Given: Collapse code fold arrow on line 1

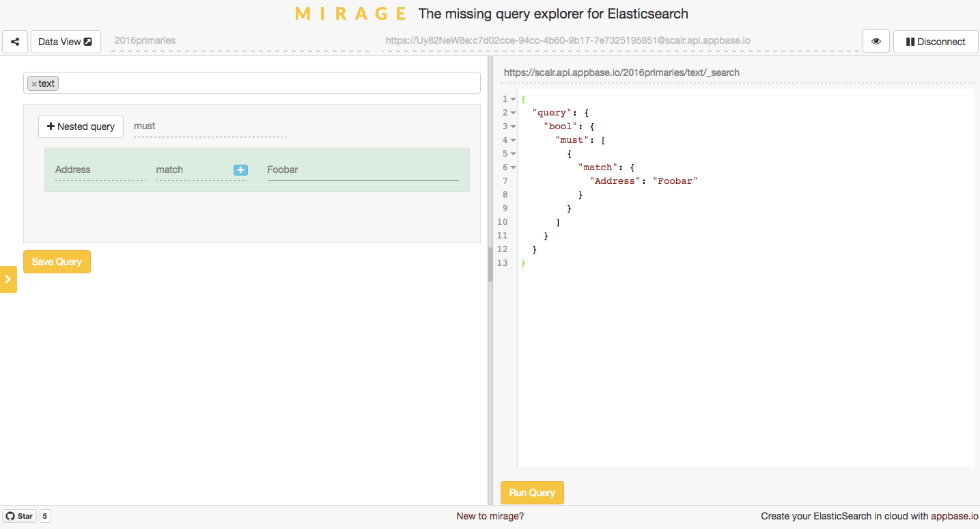Looking at the screenshot, I should (x=513, y=99).
